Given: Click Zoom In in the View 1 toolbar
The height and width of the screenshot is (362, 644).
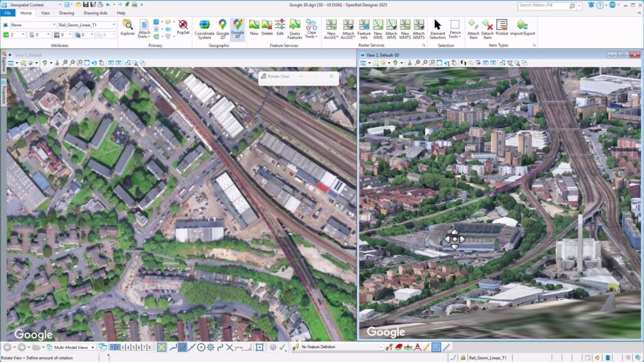Looking at the screenshot, I should (65, 63).
